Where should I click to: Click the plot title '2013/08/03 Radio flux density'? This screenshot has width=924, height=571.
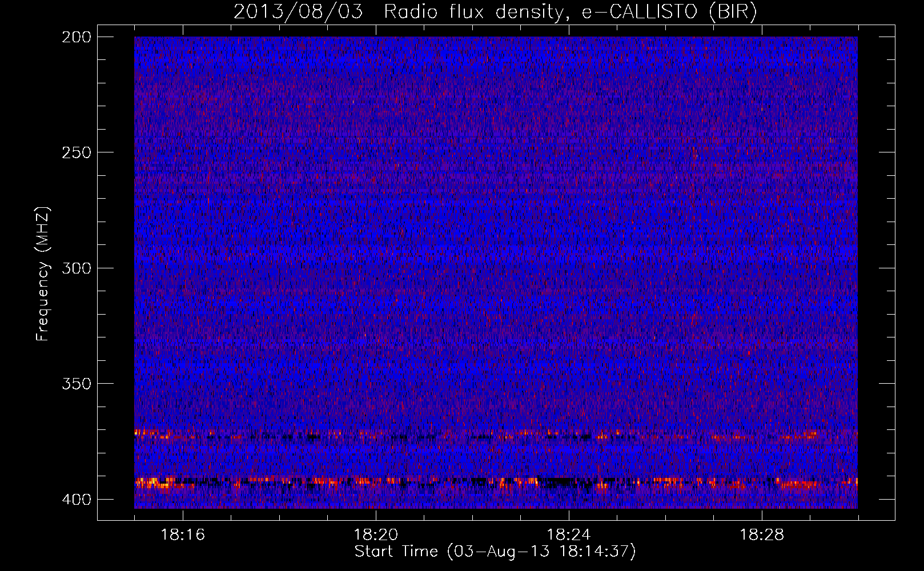(495, 11)
